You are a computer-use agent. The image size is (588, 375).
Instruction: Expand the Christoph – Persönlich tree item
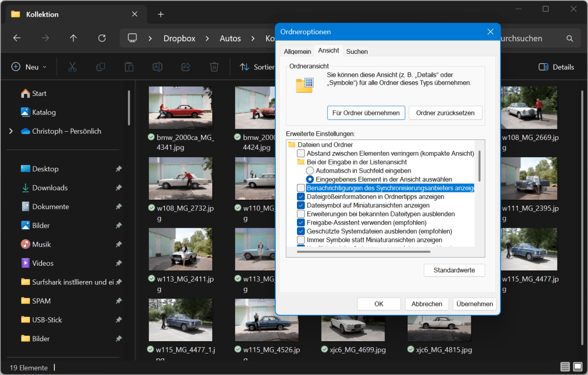point(11,131)
